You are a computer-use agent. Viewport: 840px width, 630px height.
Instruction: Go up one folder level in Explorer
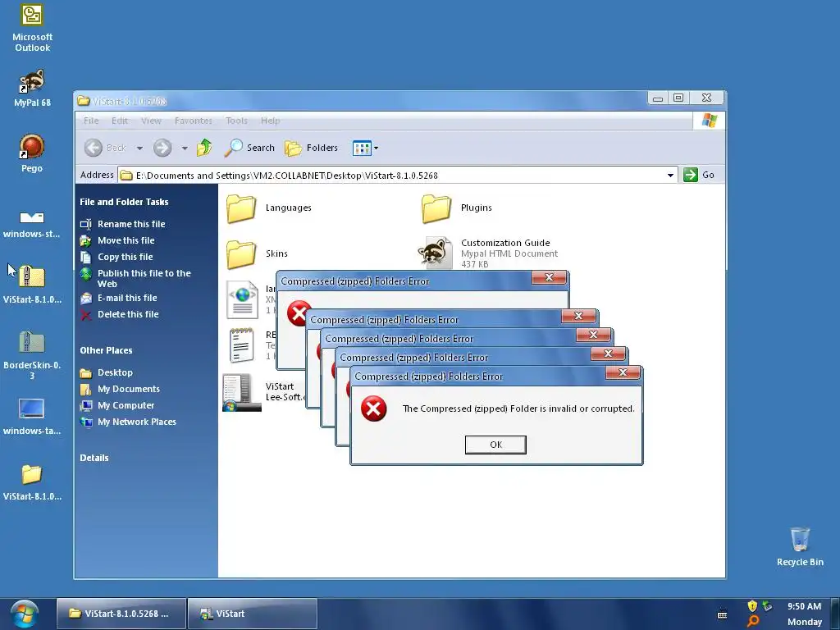204,148
